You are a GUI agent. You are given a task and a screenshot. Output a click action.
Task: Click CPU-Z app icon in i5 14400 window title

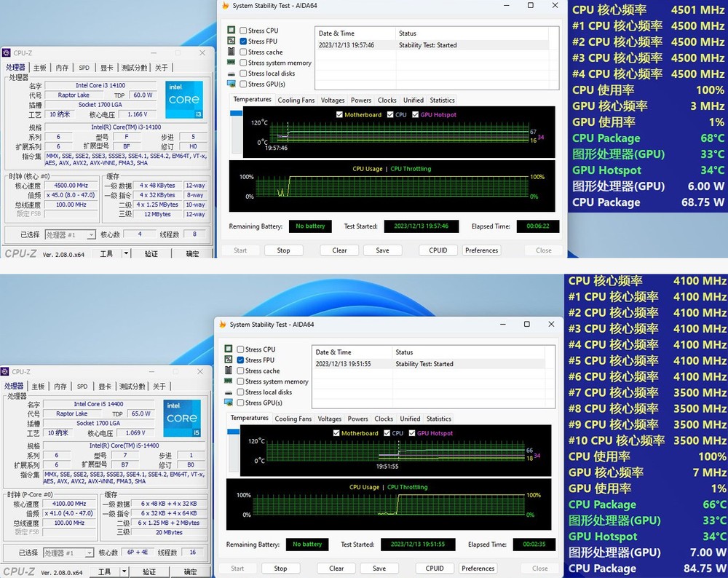[x=4, y=371]
